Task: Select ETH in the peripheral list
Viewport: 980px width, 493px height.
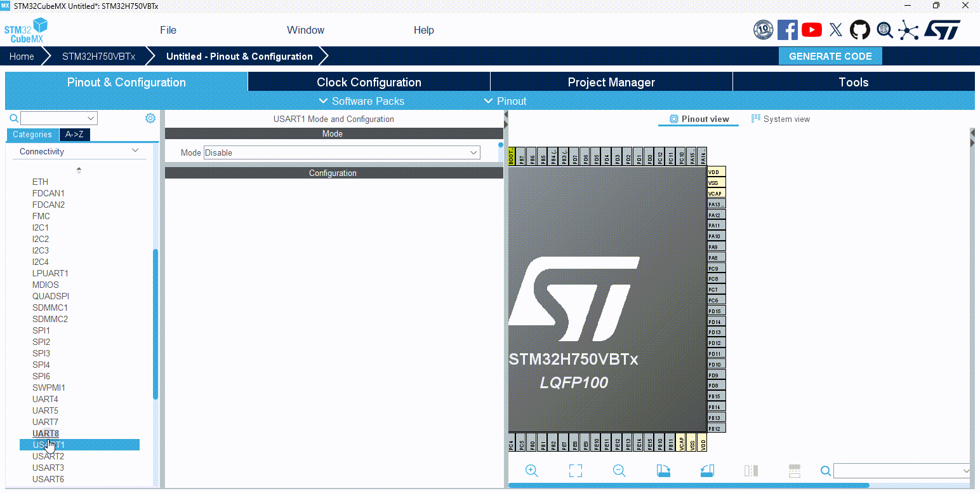Action: click(40, 182)
